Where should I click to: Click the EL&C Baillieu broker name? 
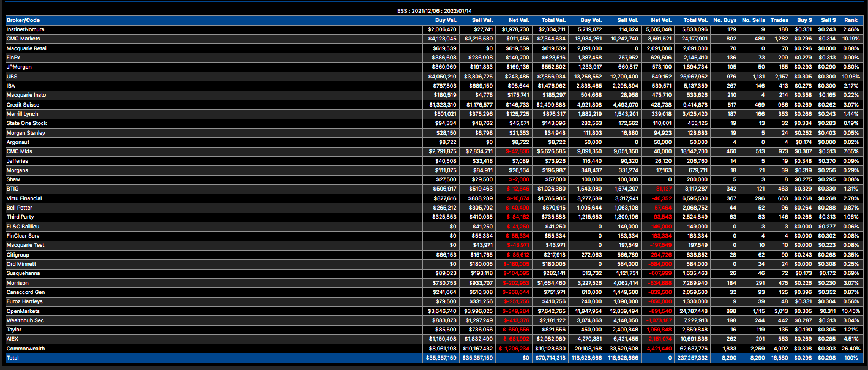[23, 227]
